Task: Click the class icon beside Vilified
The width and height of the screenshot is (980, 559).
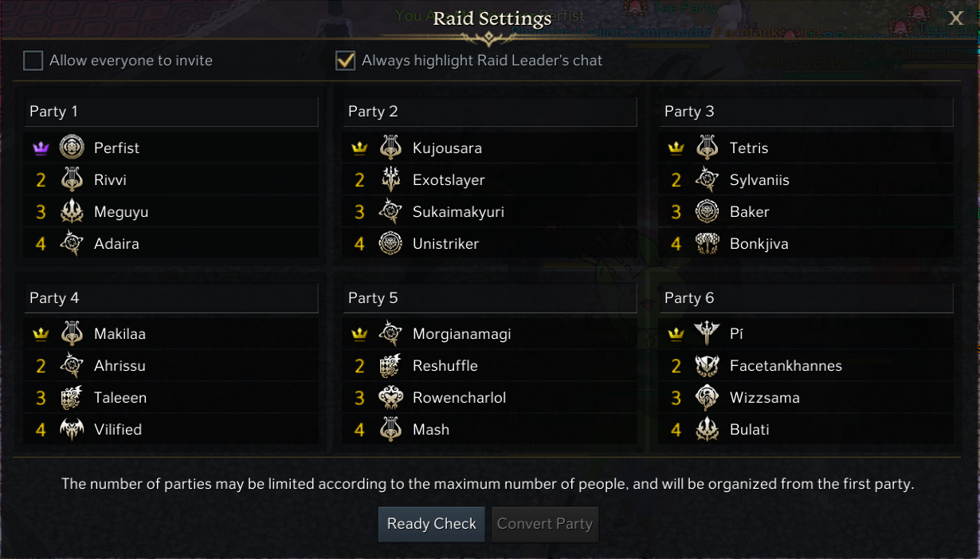Action: coord(72,429)
